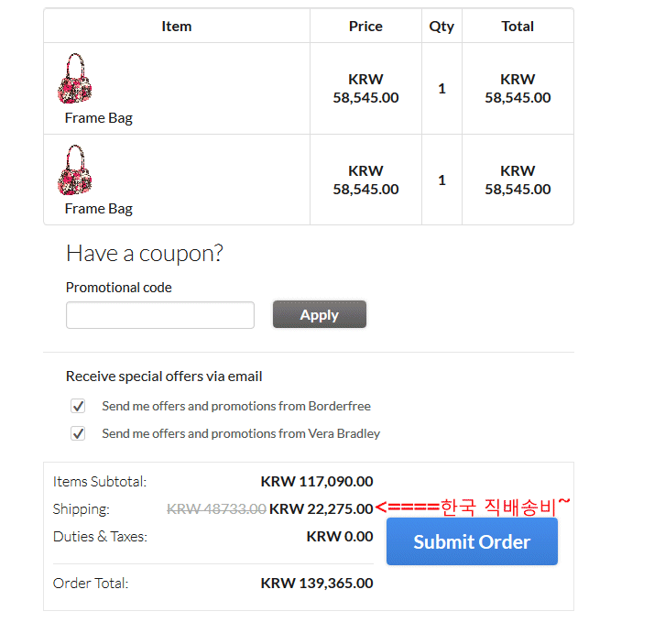This screenshot has width=665, height=644.
Task: Click the "Send me offers from Borderfree" label
Action: [236, 406]
